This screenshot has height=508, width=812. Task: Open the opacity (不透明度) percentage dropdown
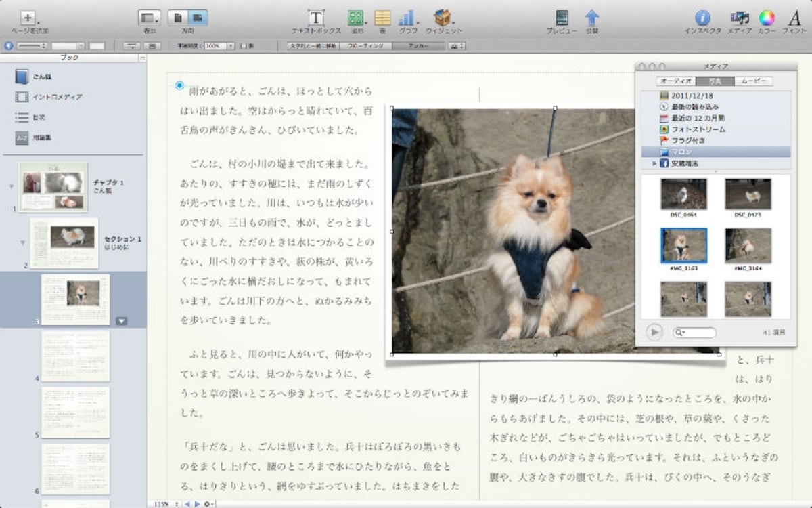pyautogui.click(x=231, y=46)
